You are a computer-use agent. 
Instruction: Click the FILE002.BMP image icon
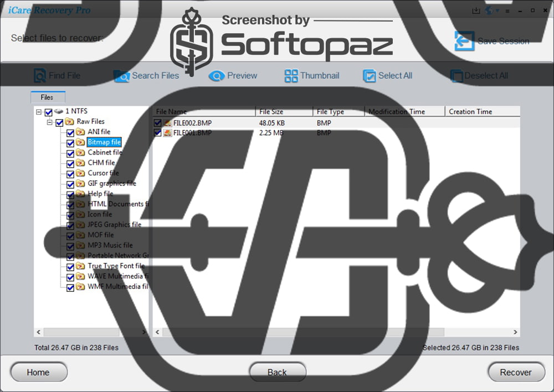click(x=167, y=123)
